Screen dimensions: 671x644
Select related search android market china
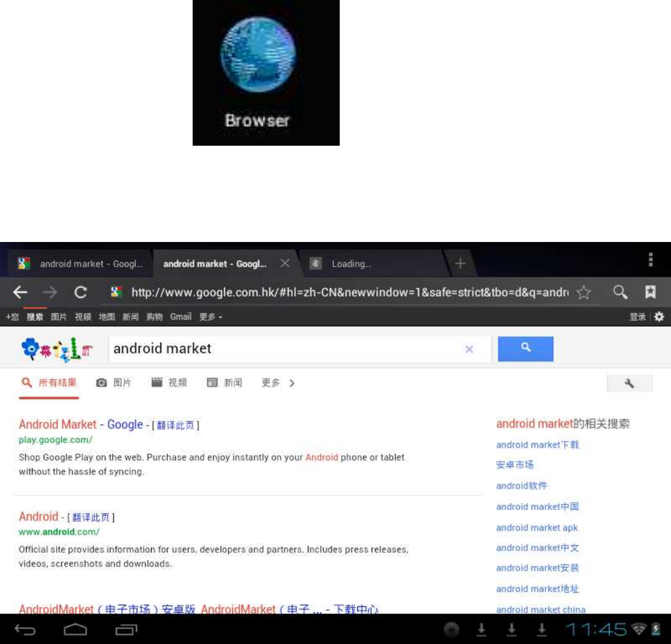click(x=541, y=609)
